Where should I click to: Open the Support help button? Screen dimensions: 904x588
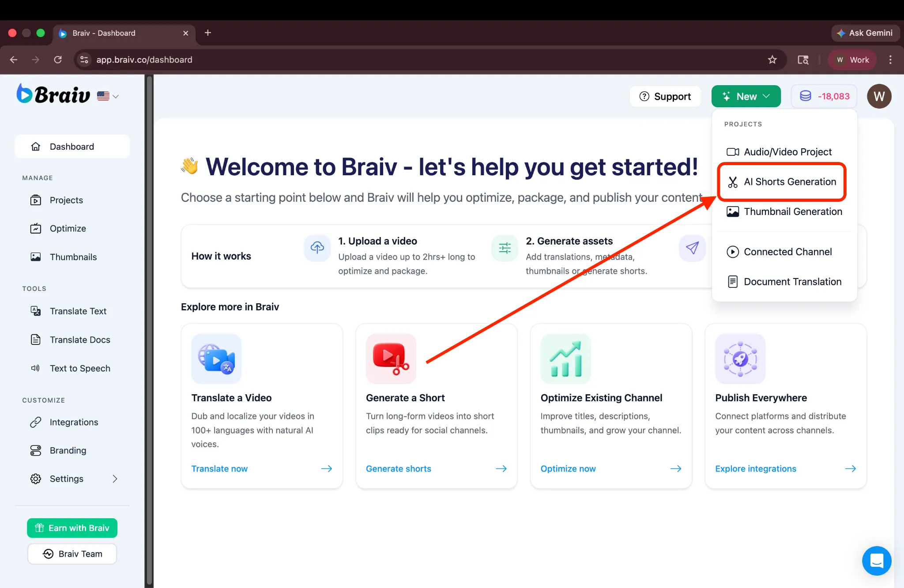665,96
